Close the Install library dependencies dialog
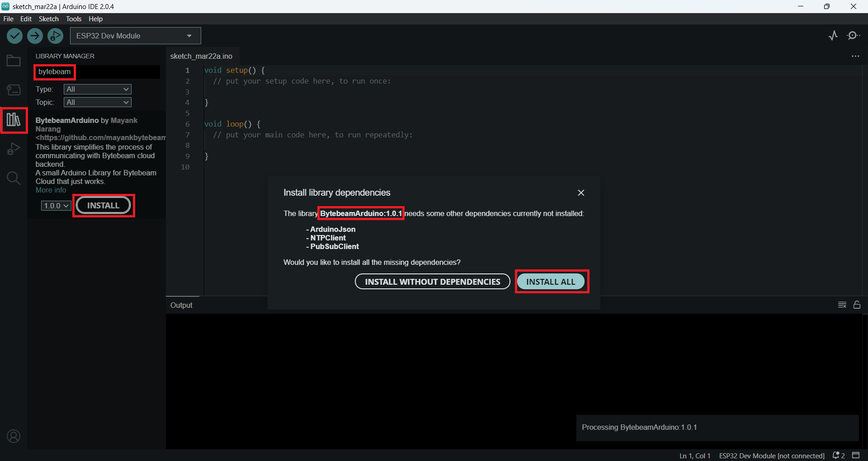The width and height of the screenshot is (868, 461). [x=581, y=193]
